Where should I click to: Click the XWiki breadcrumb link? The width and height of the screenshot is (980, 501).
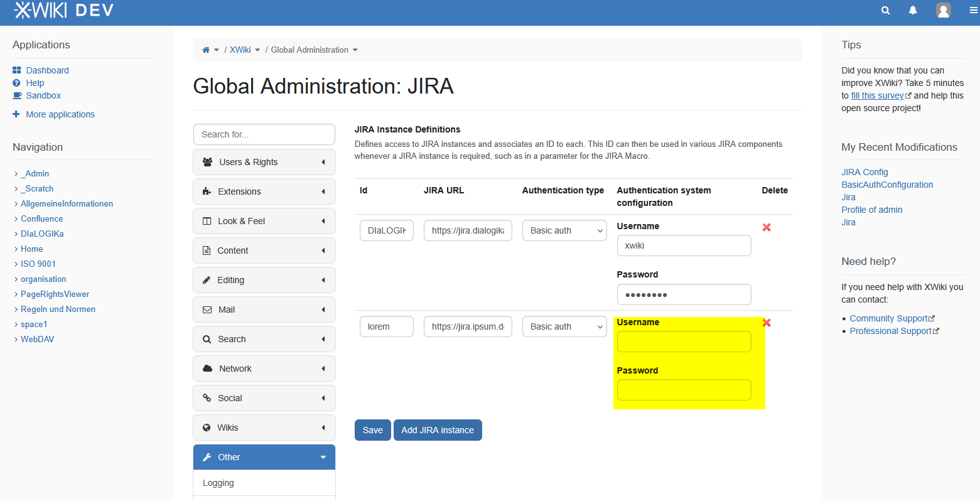click(240, 50)
